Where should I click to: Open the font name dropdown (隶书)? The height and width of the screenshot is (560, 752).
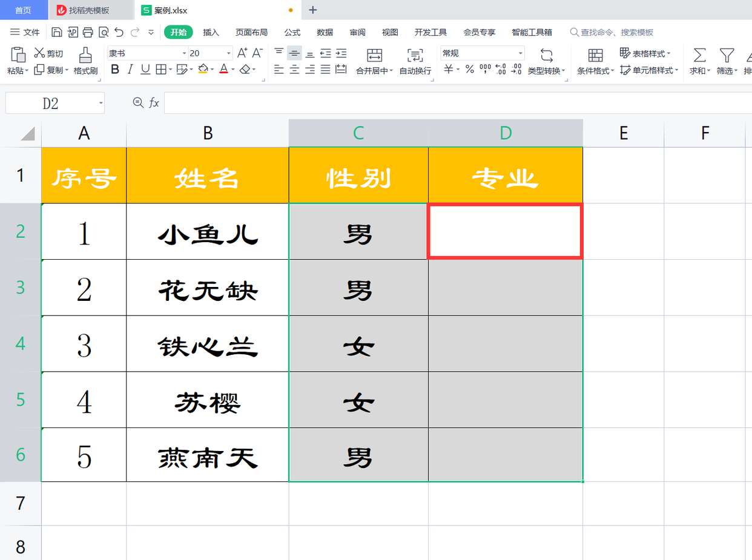[185, 53]
